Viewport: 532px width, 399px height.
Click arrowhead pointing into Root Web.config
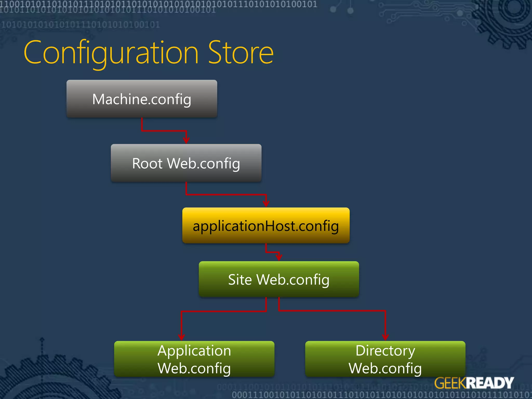(x=186, y=140)
